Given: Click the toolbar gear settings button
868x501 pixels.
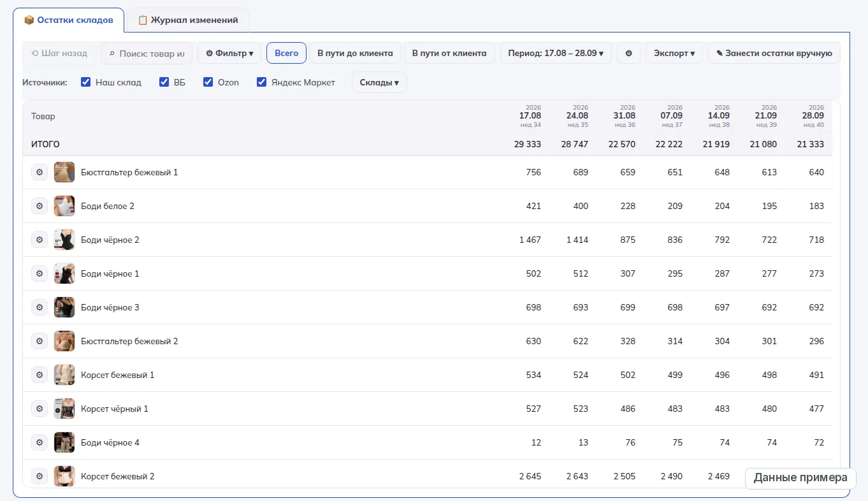Looking at the screenshot, I should [628, 53].
